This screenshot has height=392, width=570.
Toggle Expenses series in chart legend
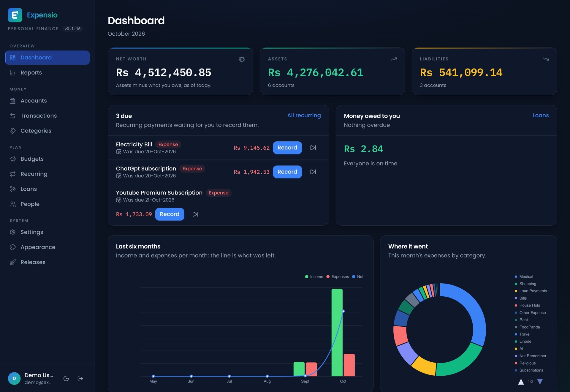[338, 276]
